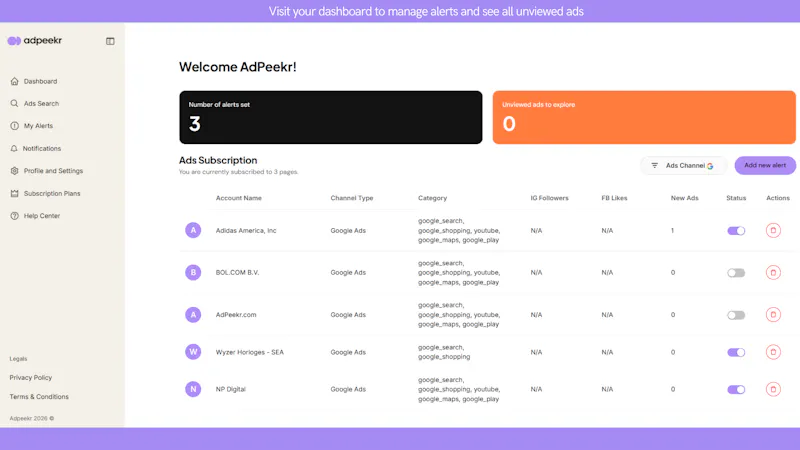Click Wyzer Horloges category google_search, google_shopping
800x450 pixels.
point(444,352)
